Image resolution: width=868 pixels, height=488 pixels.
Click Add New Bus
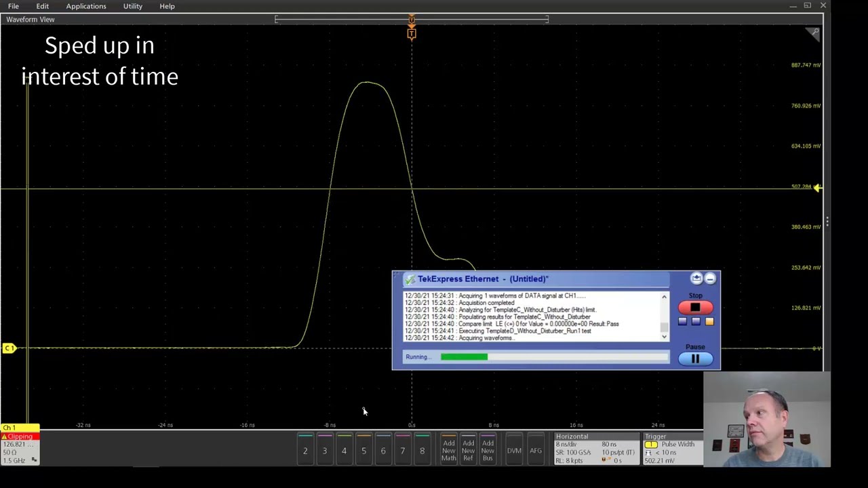(x=488, y=450)
